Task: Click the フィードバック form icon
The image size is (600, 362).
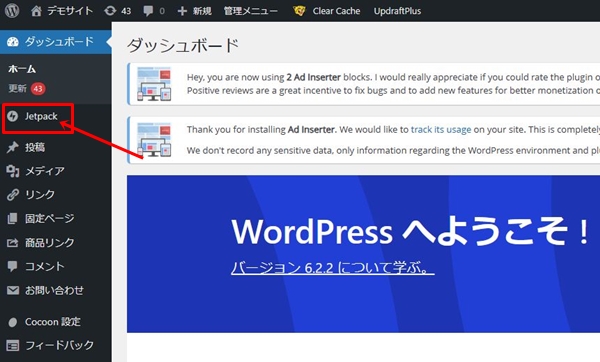Action: click(x=13, y=346)
